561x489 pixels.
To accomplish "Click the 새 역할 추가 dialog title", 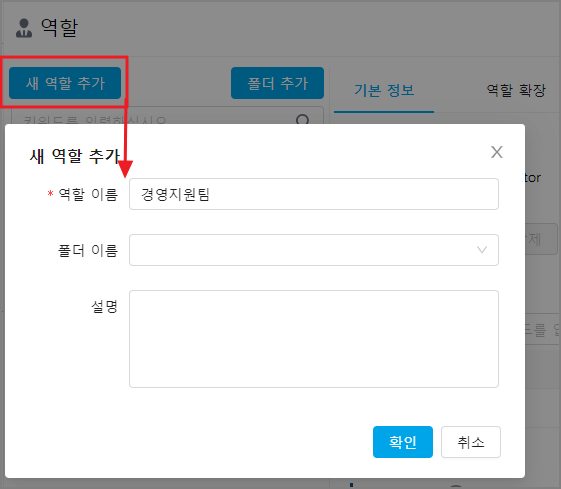I will [74, 156].
